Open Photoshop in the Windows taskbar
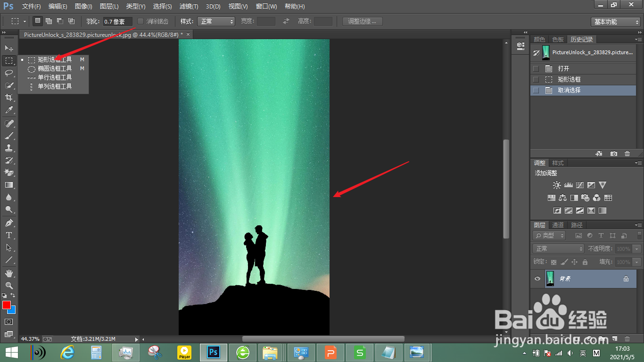 point(214,352)
